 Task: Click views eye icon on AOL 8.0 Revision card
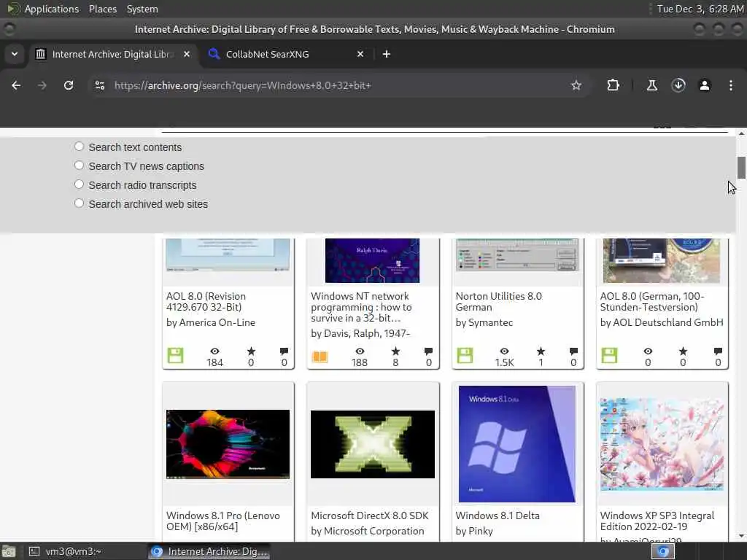[215, 351]
